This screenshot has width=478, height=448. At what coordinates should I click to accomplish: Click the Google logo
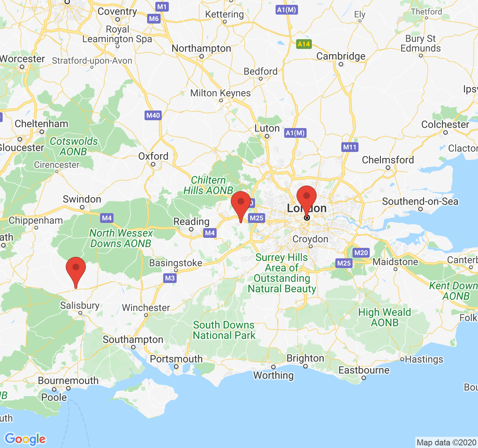[x=25, y=439]
